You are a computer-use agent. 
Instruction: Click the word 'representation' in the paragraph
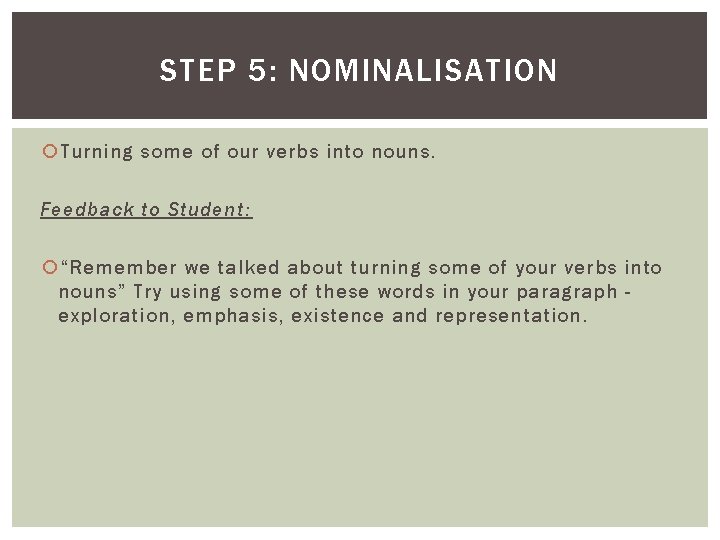[x=509, y=316]
